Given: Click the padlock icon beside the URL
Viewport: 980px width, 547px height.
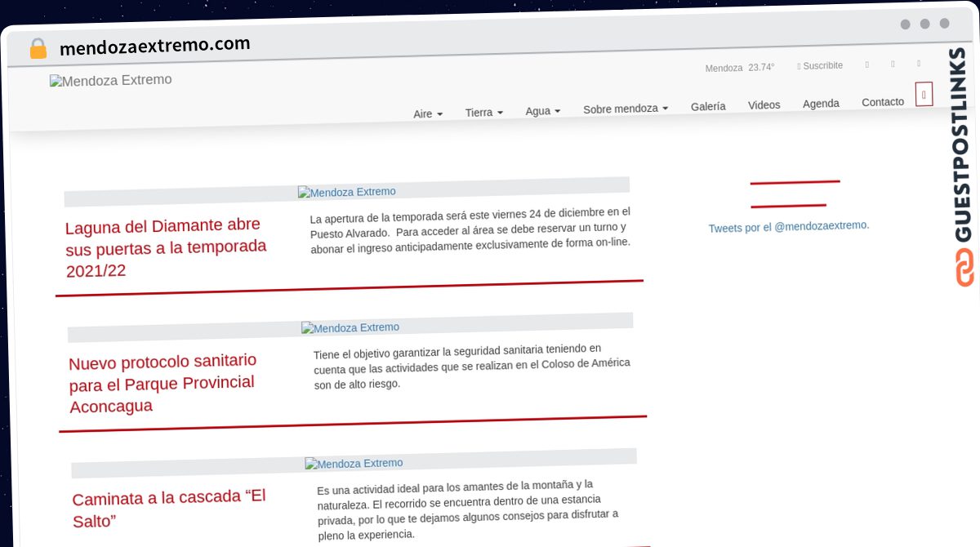Looking at the screenshot, I should [38, 49].
